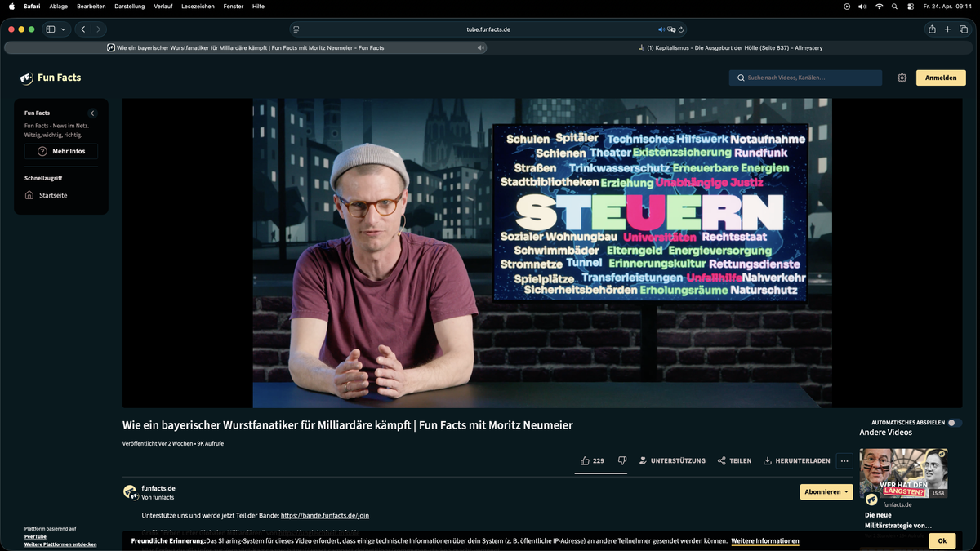Open Control Center in menu bar
The height and width of the screenshot is (551, 980).
pyautogui.click(x=911, y=6)
